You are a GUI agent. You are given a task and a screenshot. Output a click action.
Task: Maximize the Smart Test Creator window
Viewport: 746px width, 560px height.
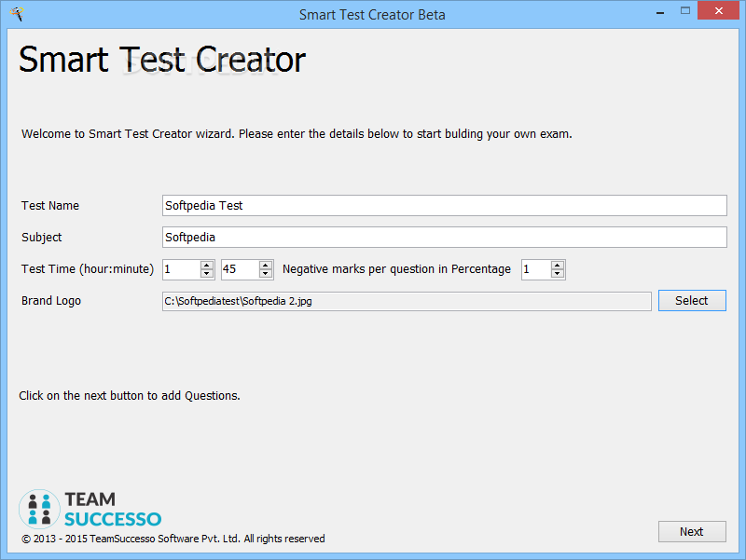[685, 11]
